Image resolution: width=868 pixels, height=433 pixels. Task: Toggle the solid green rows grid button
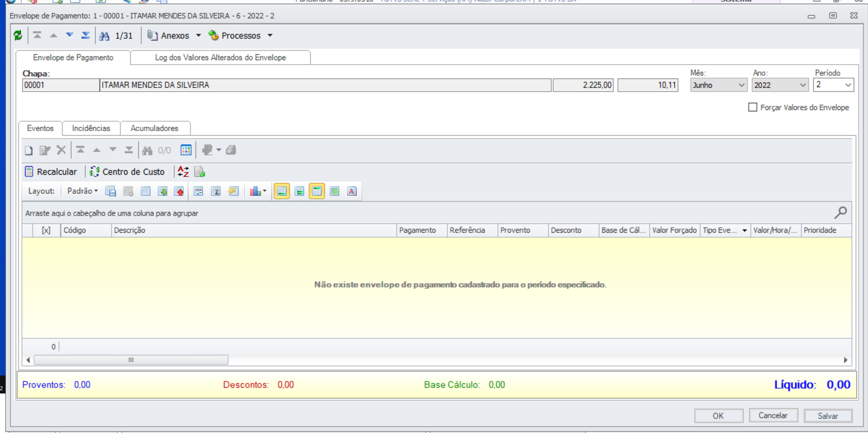coord(334,191)
